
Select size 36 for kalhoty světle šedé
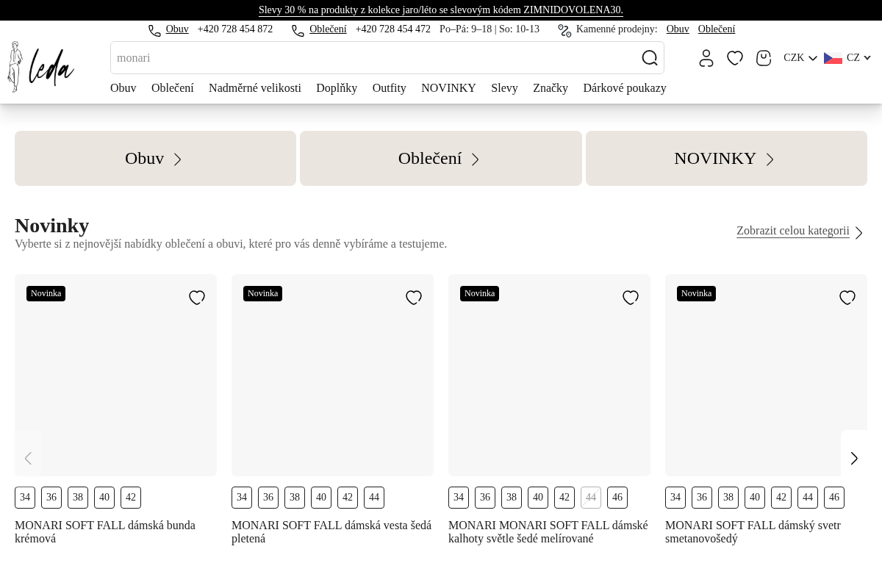[485, 498]
